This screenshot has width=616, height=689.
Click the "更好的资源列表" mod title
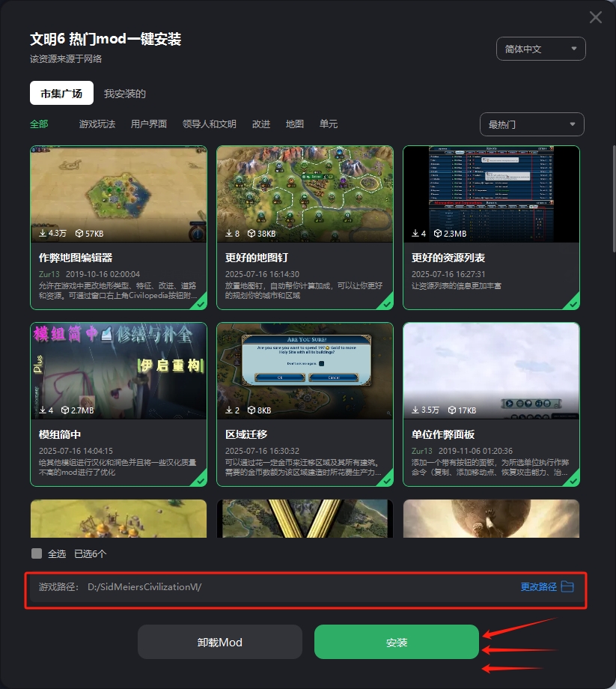(x=448, y=258)
